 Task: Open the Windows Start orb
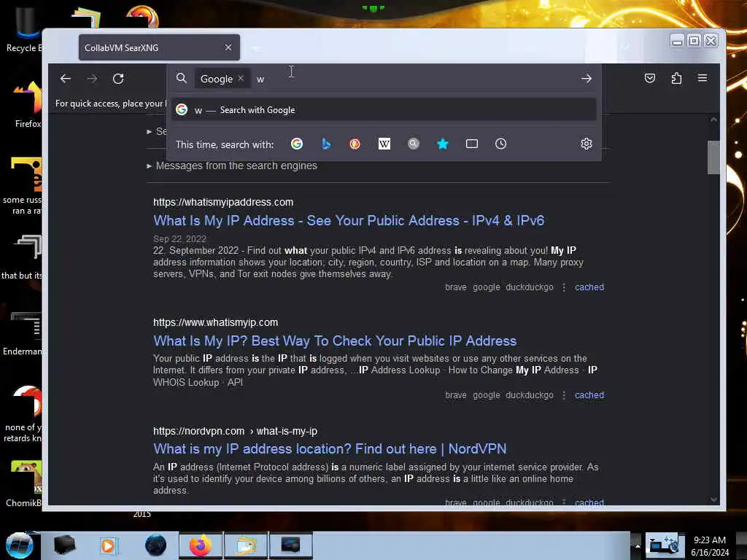(20, 545)
